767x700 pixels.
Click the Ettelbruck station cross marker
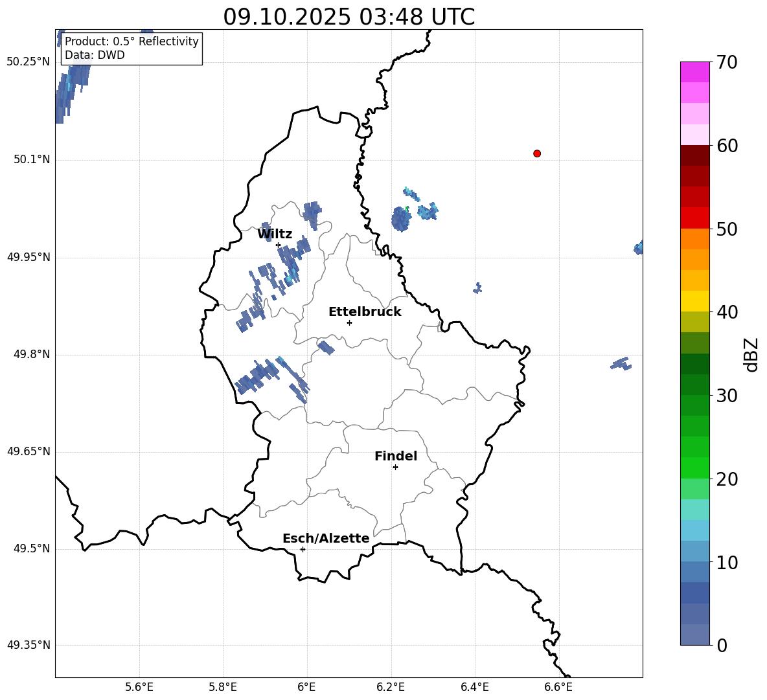click(x=349, y=322)
